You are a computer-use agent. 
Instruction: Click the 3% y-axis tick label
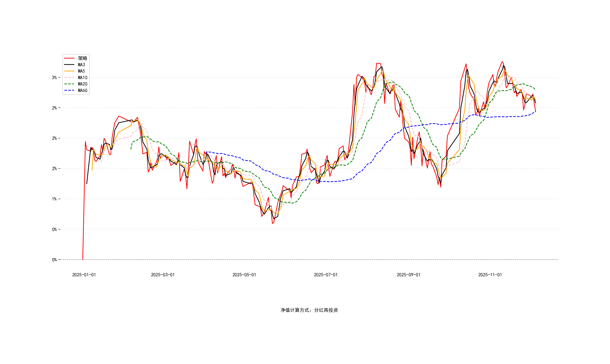54,78
